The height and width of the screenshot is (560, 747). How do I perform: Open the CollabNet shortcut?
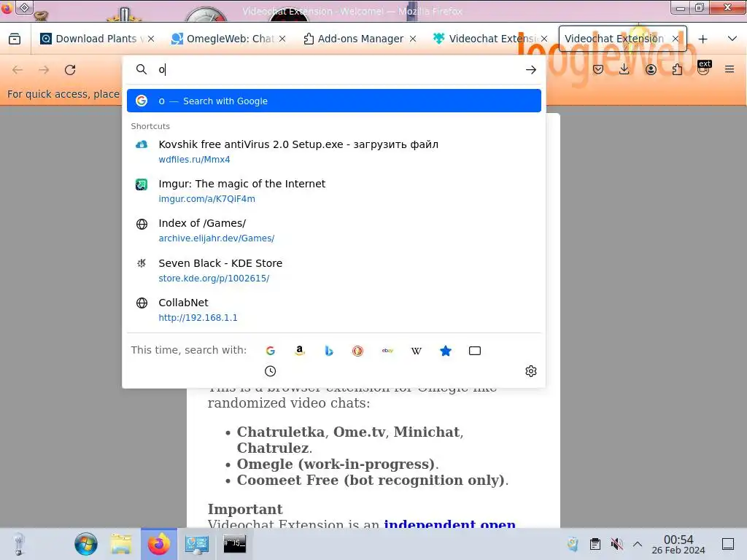point(334,310)
